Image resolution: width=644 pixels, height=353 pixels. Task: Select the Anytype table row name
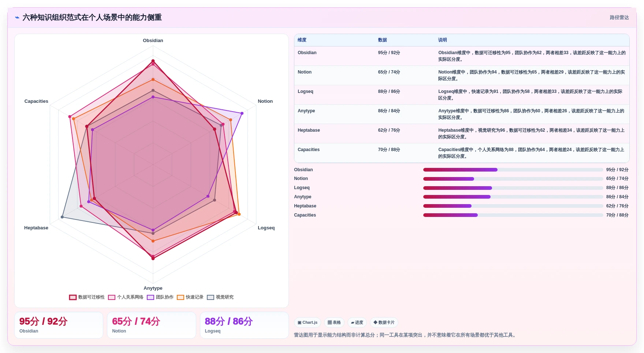tap(306, 111)
